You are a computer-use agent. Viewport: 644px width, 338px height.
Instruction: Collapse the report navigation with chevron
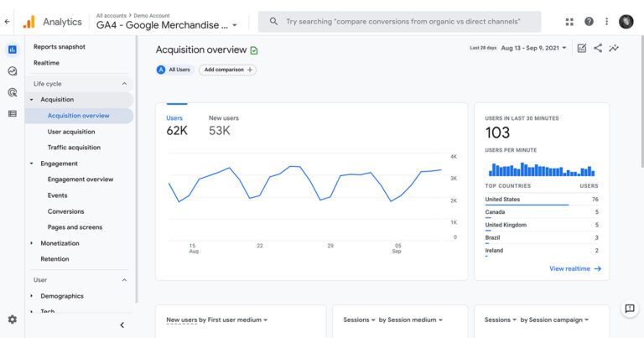click(x=122, y=325)
